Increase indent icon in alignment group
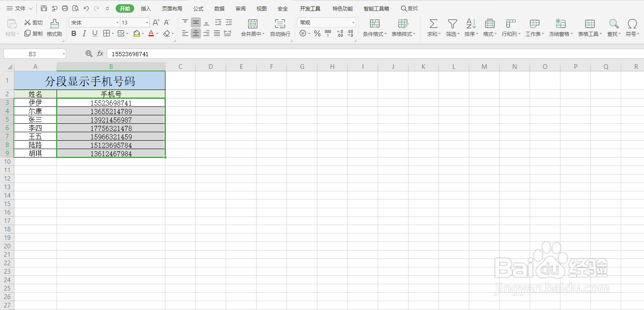Screen dimensions: 644x310 coord(228,22)
